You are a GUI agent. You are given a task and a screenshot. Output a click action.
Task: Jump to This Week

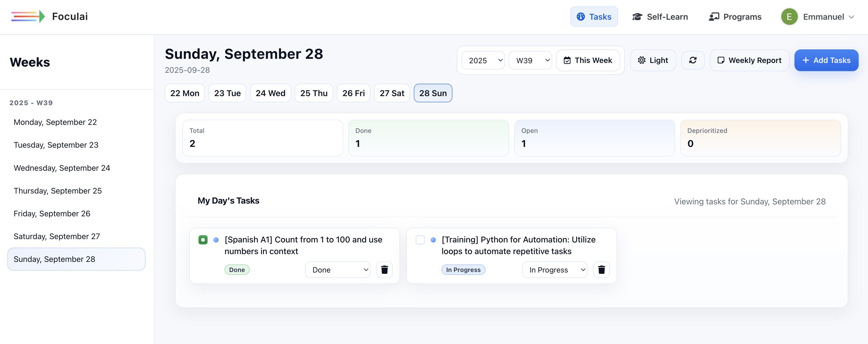(588, 60)
